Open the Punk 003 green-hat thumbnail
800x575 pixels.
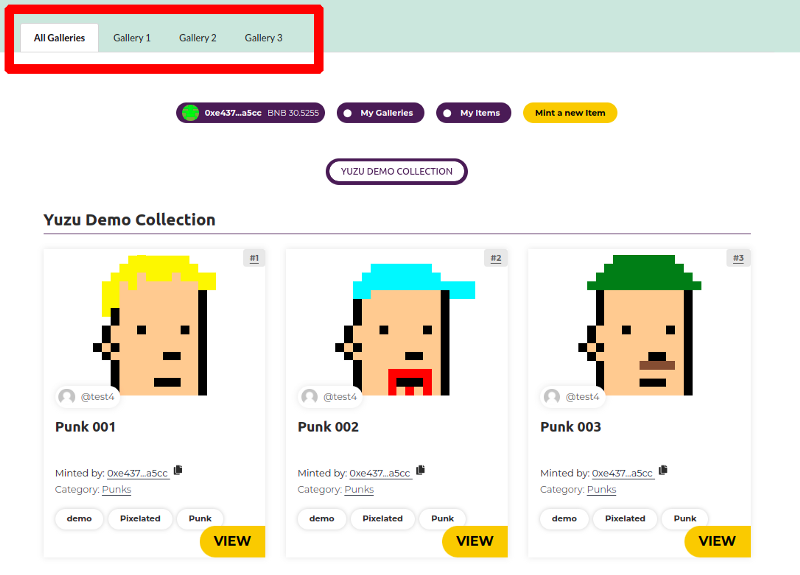tap(640, 324)
